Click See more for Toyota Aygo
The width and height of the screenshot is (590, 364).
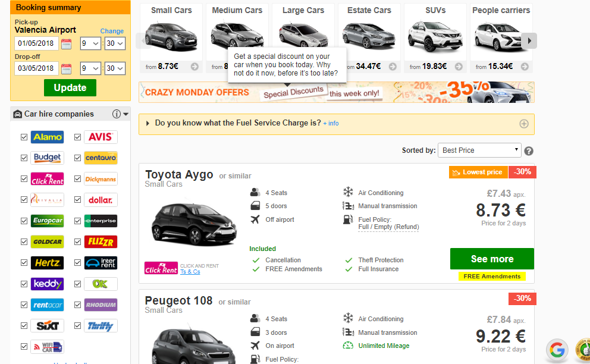click(x=492, y=259)
